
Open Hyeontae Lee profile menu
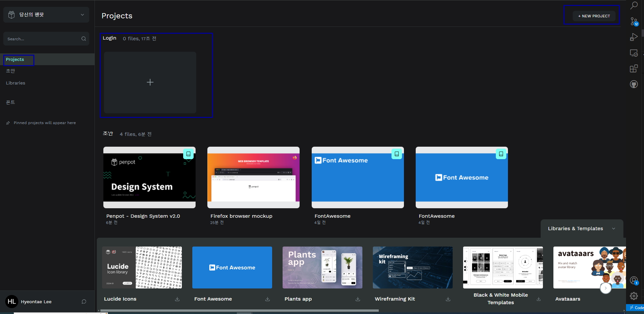pos(36,302)
